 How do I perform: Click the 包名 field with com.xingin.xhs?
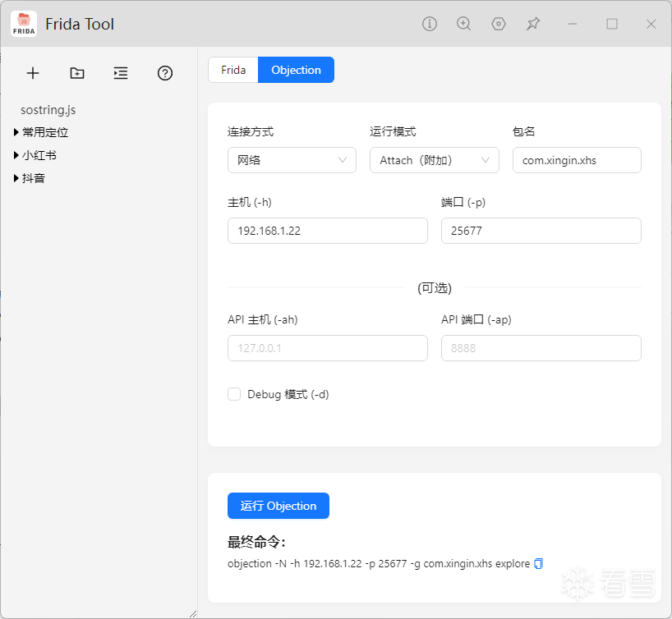click(x=577, y=160)
